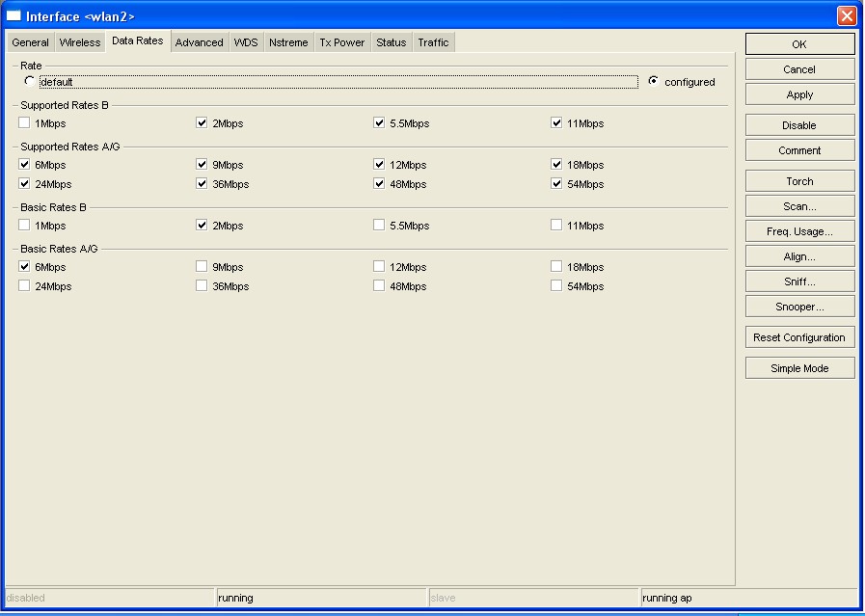Select the Data Rates tab

point(137,40)
